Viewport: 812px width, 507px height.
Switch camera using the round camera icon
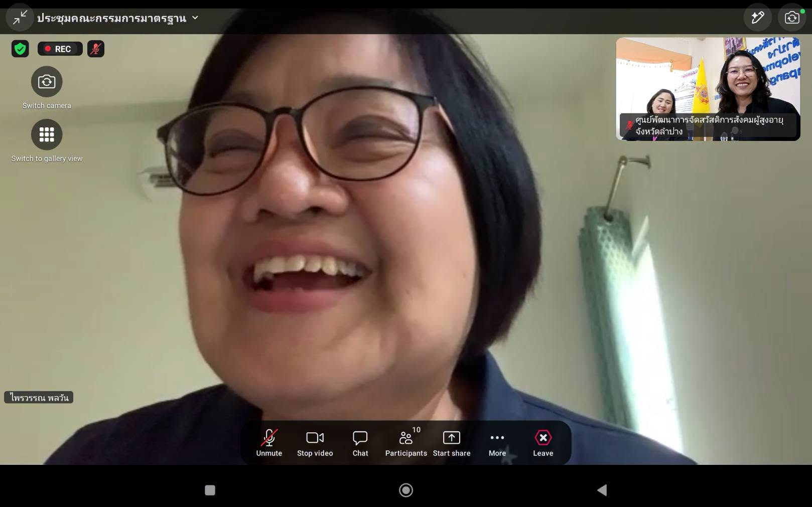click(x=47, y=82)
